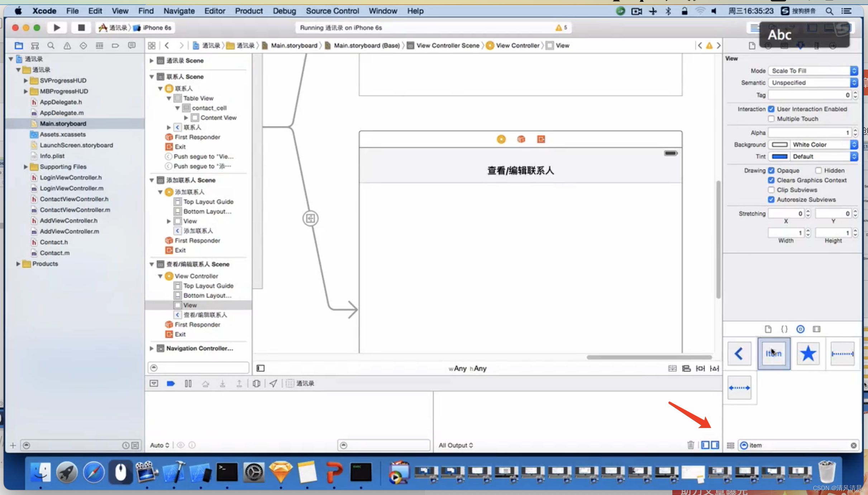Toggle breakpoints in the debug bar

(171, 383)
